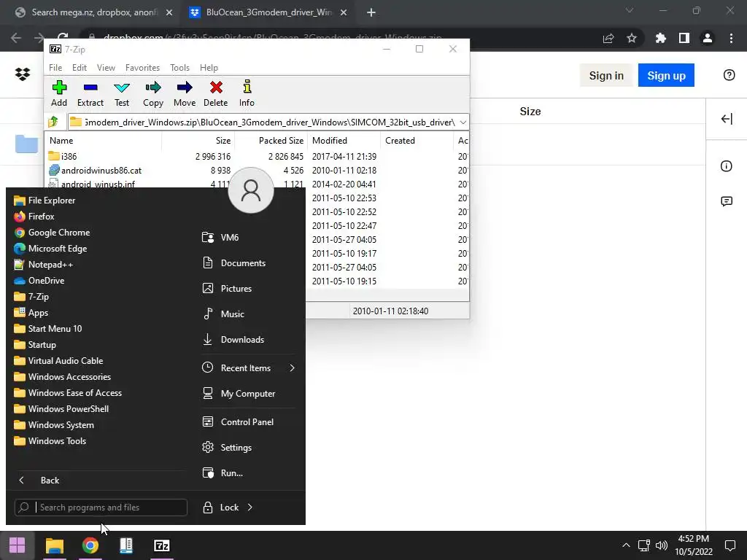Click the Copy toolbar icon in 7-Zip
The image size is (747, 560).
pyautogui.click(x=153, y=94)
